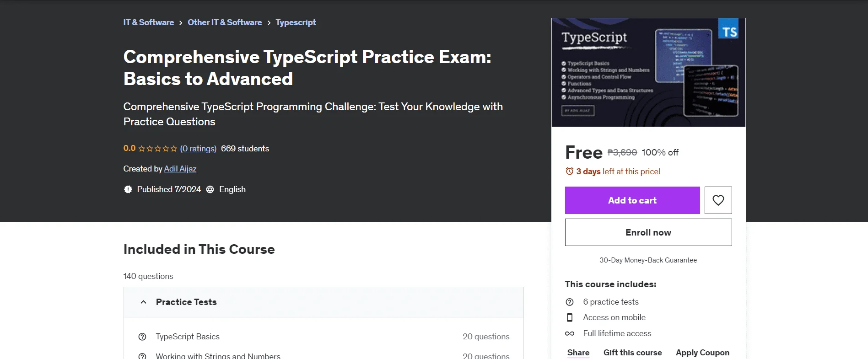This screenshot has height=359, width=868.
Task: Open the Other IT & Software breadcrumb
Action: tap(225, 22)
